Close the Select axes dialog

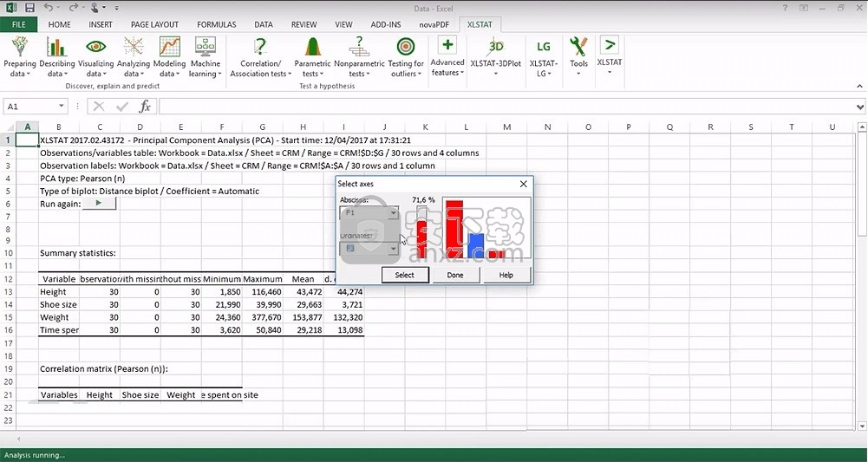(523, 184)
